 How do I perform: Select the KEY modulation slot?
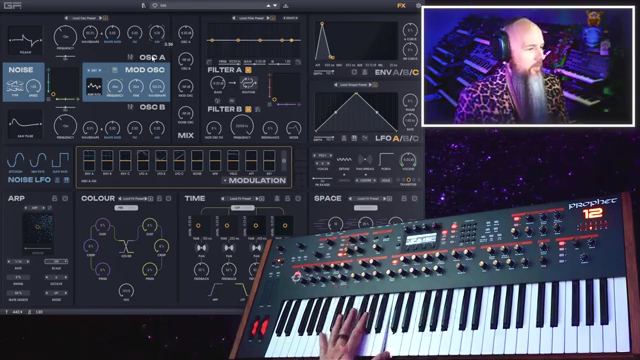point(269,160)
